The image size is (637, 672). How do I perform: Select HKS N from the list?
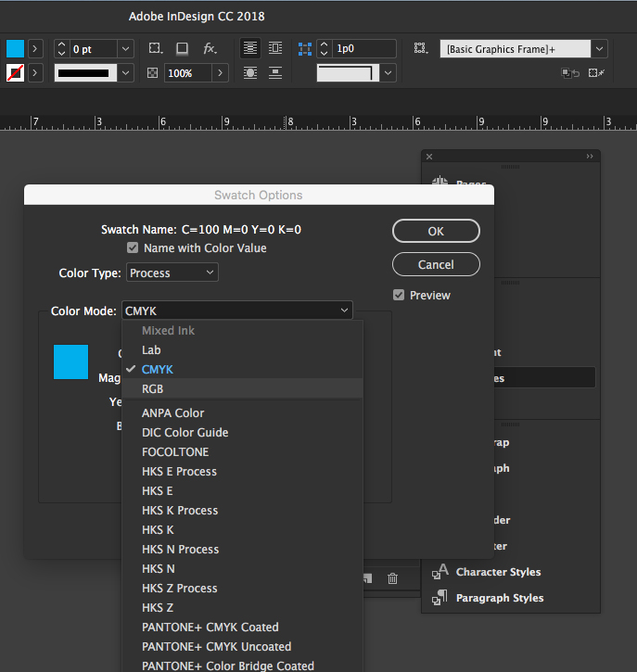(x=243, y=568)
